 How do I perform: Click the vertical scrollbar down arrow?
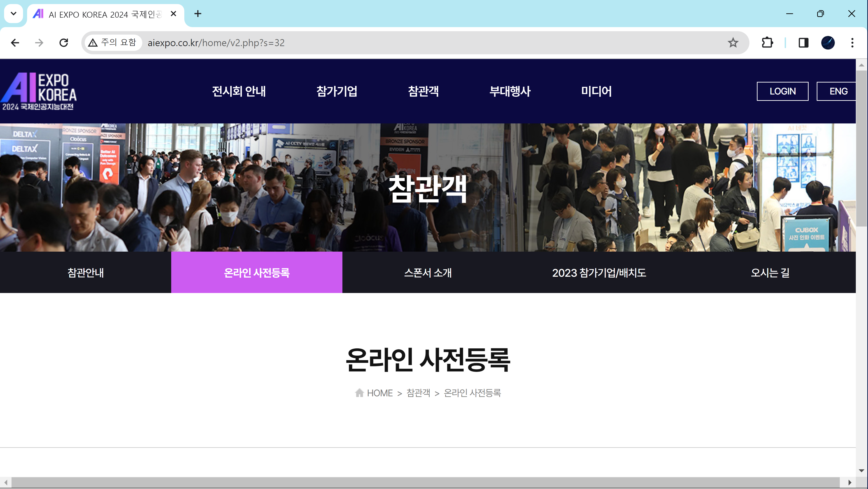point(861,470)
